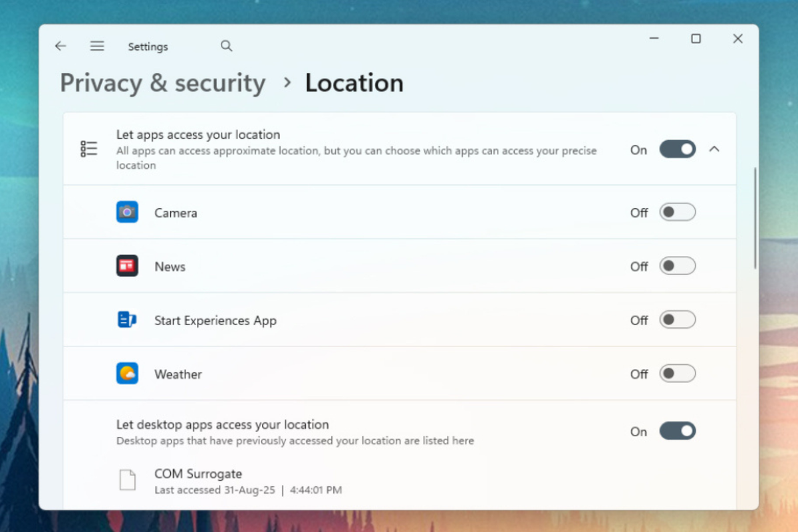
Task: Toggle Start Experiences App location access
Action: [677, 320]
